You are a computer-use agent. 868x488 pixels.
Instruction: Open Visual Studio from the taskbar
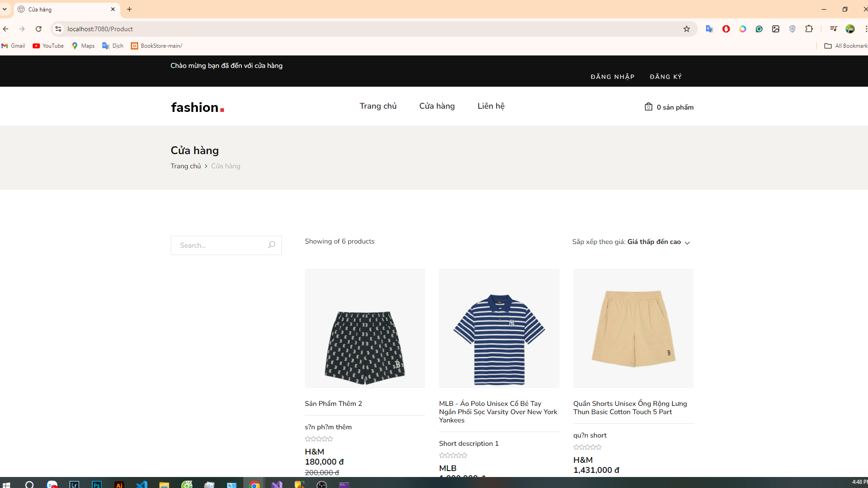[x=277, y=484]
